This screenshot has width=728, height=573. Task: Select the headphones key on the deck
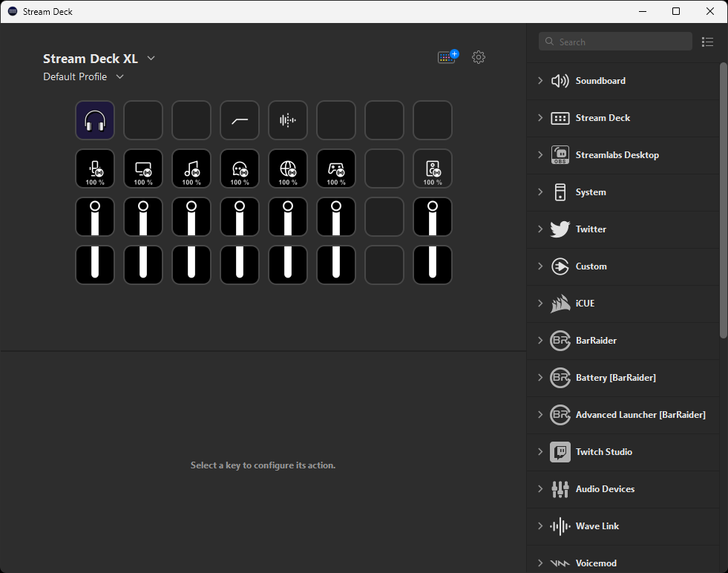coord(95,120)
